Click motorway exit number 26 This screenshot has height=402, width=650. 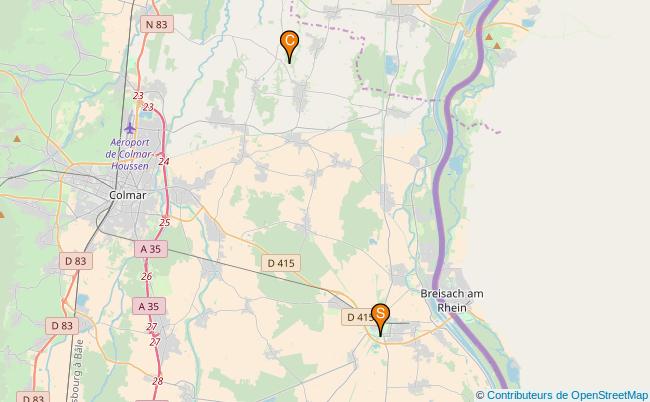146,276
